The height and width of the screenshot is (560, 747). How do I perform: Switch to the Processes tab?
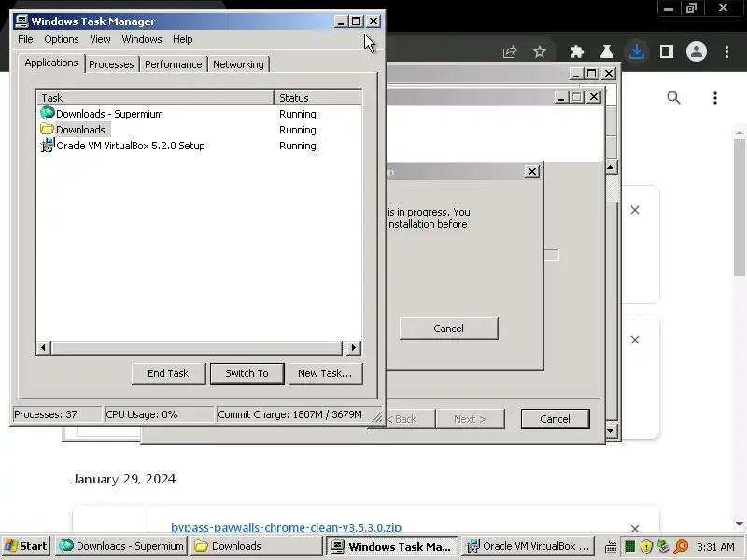coord(111,64)
